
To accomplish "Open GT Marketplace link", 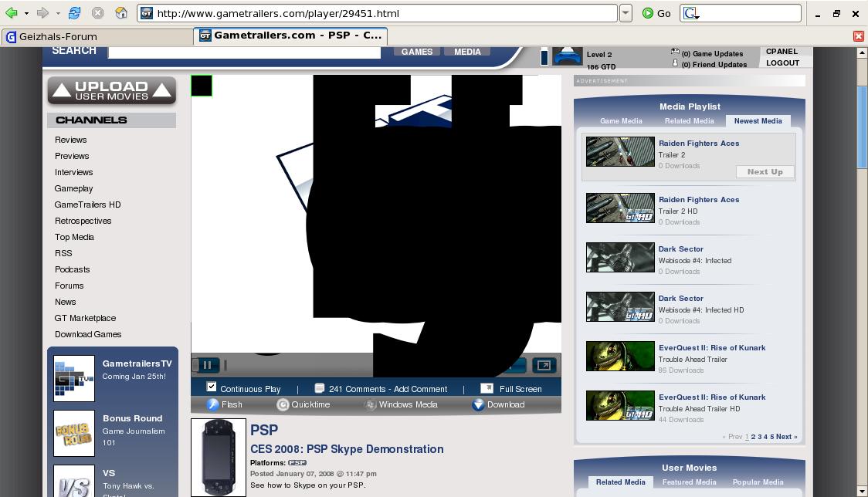I will click(x=85, y=318).
